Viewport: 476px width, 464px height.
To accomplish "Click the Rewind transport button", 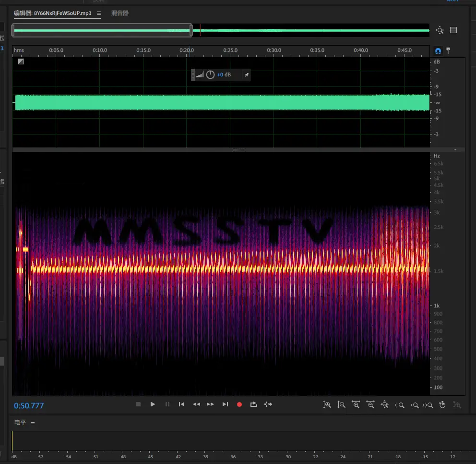I will [x=196, y=404].
